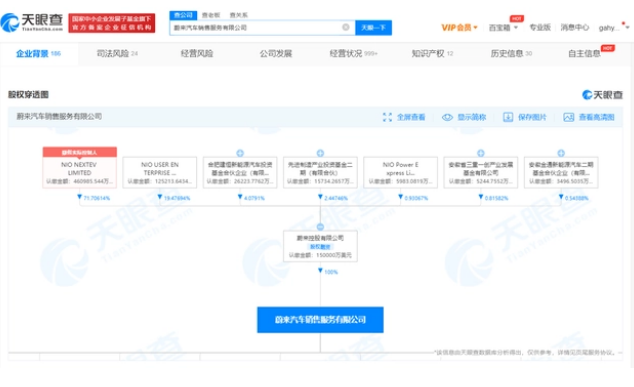Open the 消息中心 link
This screenshot has width=634, height=387.
pos(574,27)
